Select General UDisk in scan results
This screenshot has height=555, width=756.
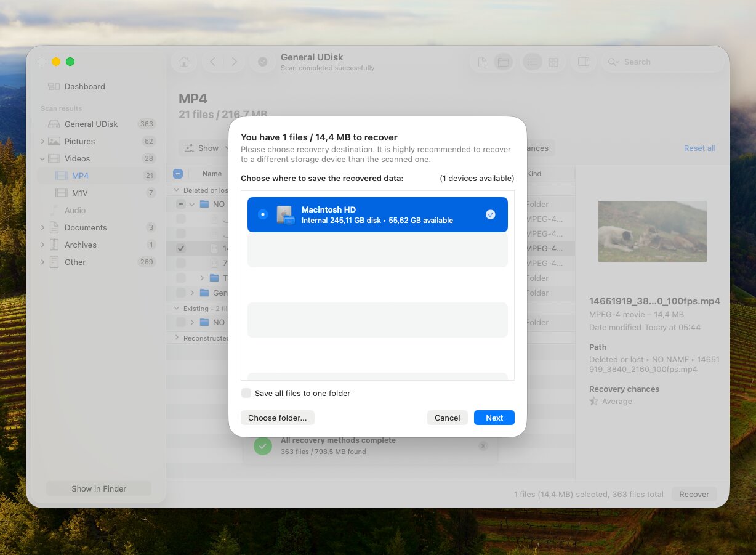click(x=91, y=124)
